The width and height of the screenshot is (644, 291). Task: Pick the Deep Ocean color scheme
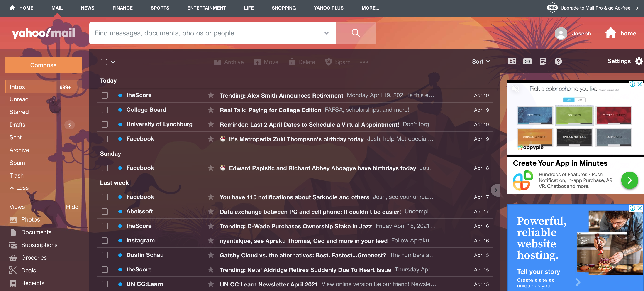535,115
